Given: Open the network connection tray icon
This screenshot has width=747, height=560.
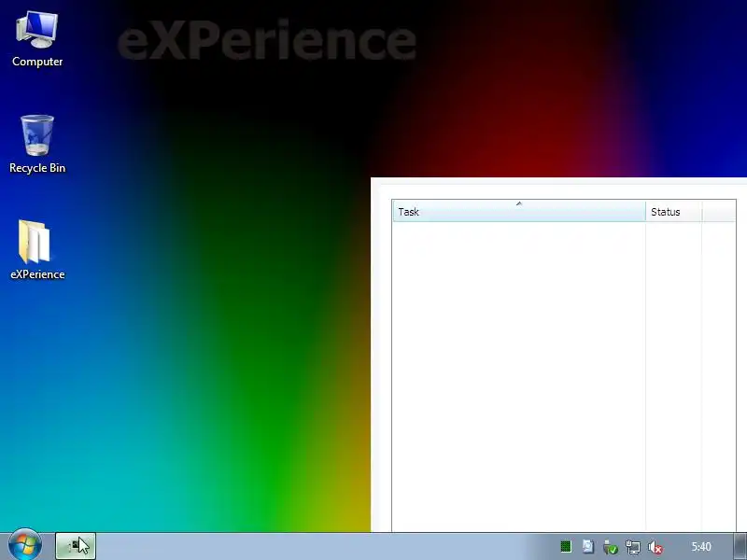Looking at the screenshot, I should pos(633,547).
